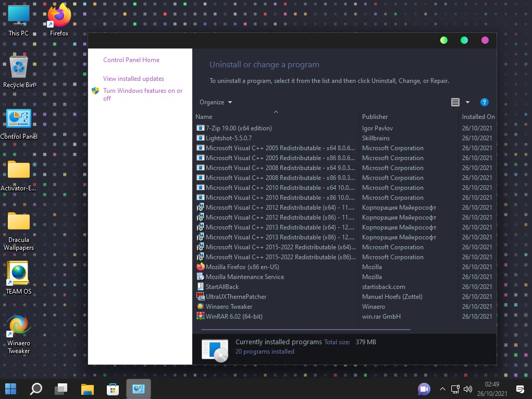
Task: Expand the view options dropdown arrow
Action: tap(467, 102)
